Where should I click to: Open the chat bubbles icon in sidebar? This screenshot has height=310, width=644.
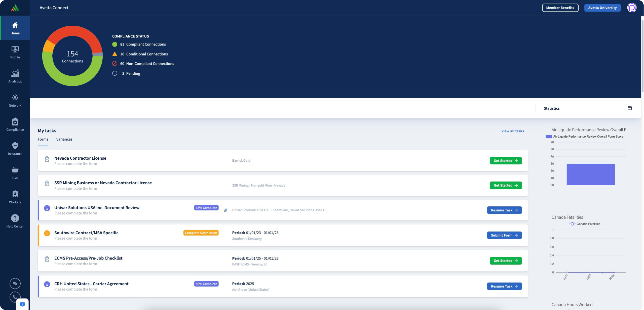pos(15,284)
